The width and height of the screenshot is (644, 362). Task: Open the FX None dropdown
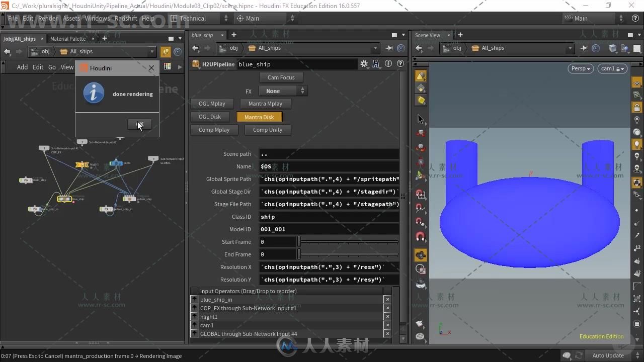pos(282,91)
